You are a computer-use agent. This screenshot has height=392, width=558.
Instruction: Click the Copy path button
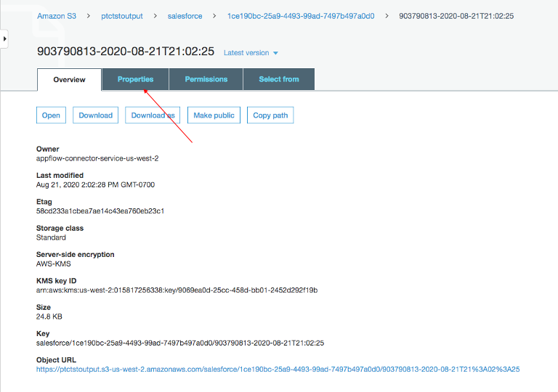[x=270, y=115]
